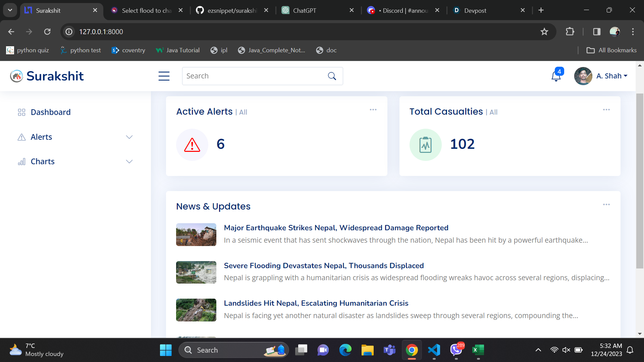Open Total Casualties card options menu
The height and width of the screenshot is (362, 644).
click(606, 110)
